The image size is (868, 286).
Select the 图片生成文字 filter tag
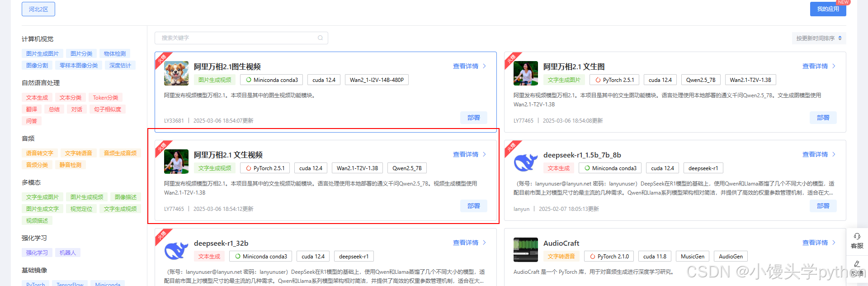click(x=42, y=209)
